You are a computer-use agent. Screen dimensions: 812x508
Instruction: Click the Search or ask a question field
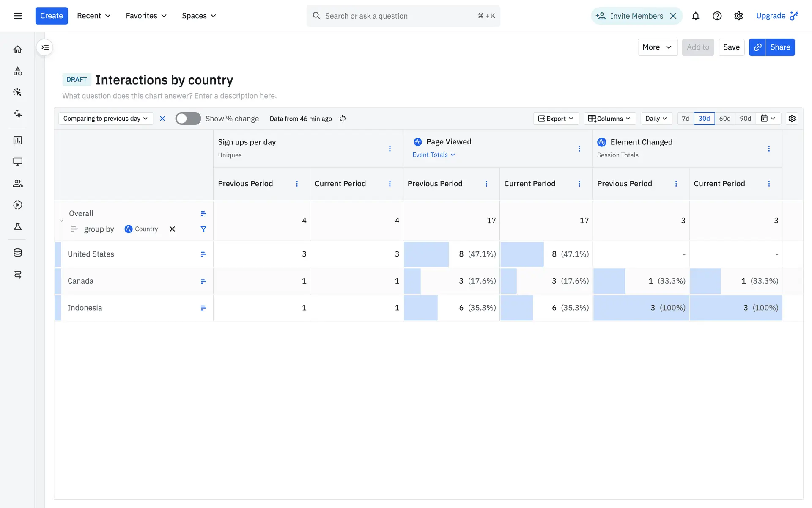pos(403,16)
